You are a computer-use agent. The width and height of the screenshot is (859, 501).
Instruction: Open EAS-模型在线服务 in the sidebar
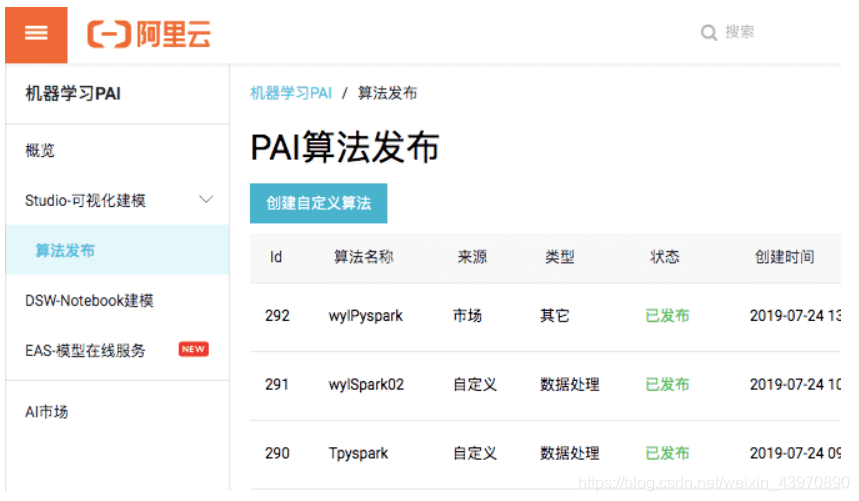[x=85, y=350]
